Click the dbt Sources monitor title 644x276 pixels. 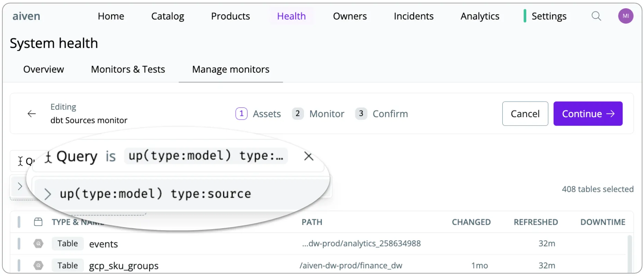[89, 120]
